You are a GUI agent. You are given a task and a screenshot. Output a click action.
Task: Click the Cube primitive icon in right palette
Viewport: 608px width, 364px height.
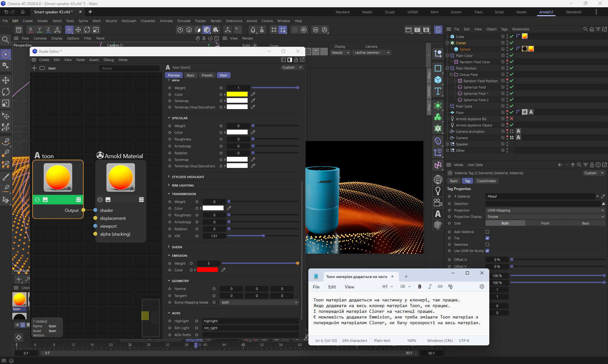[x=438, y=80]
